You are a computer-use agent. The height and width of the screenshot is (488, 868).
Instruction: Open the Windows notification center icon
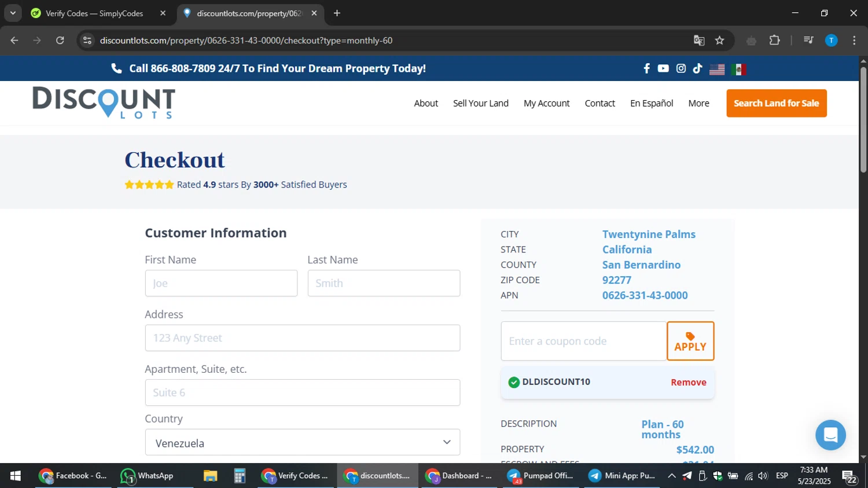click(850, 476)
